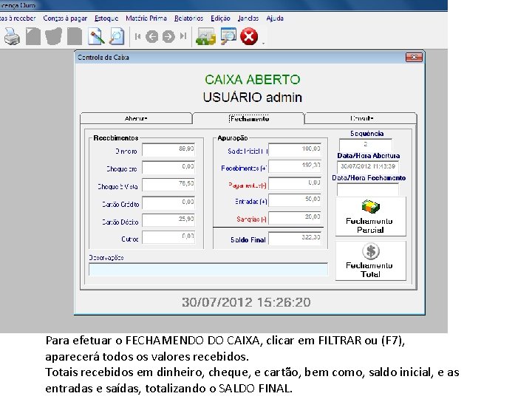Viewport: 532px width, 399px height.
Task: Go to next record arrow
Action: pyautogui.click(x=168, y=36)
